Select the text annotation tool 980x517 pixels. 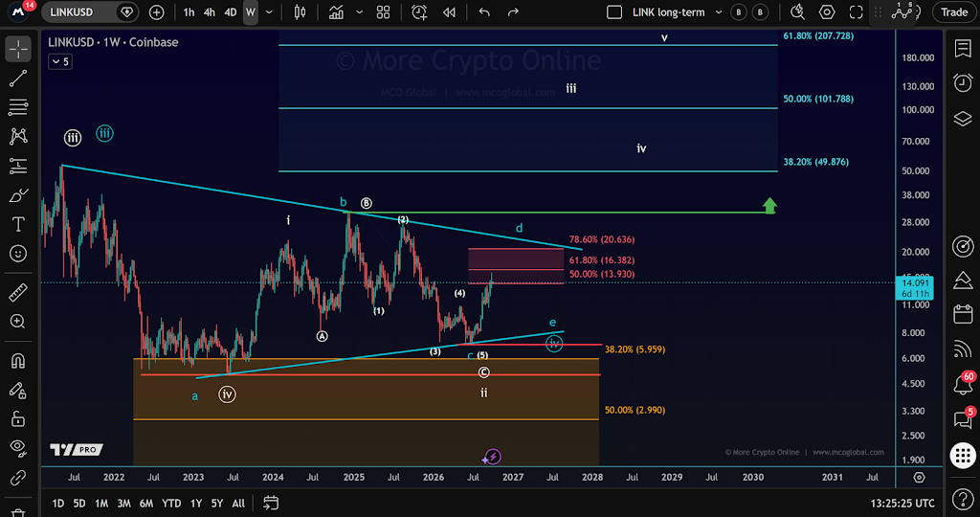click(x=18, y=224)
